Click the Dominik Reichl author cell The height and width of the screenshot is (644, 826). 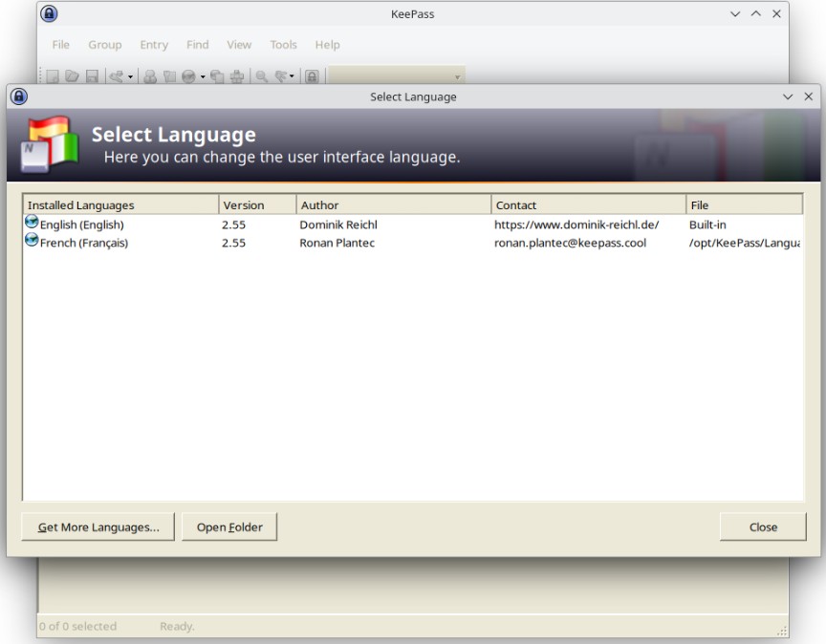coord(338,225)
